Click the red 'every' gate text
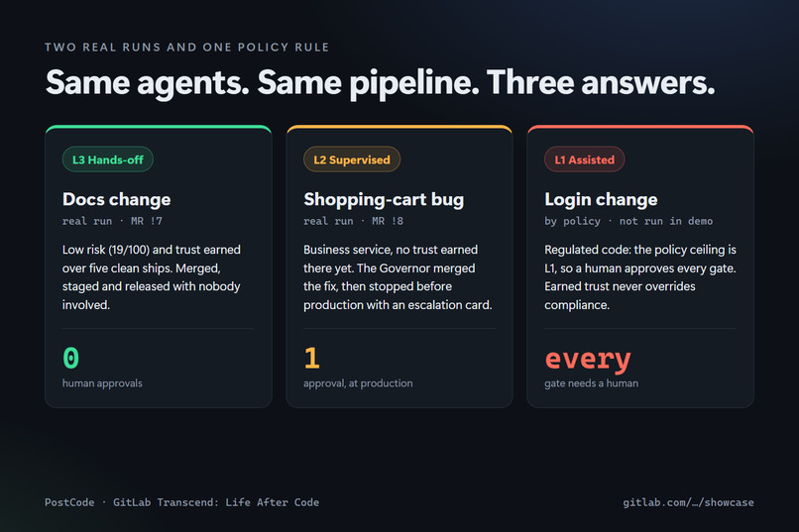799x532 pixels. point(588,360)
